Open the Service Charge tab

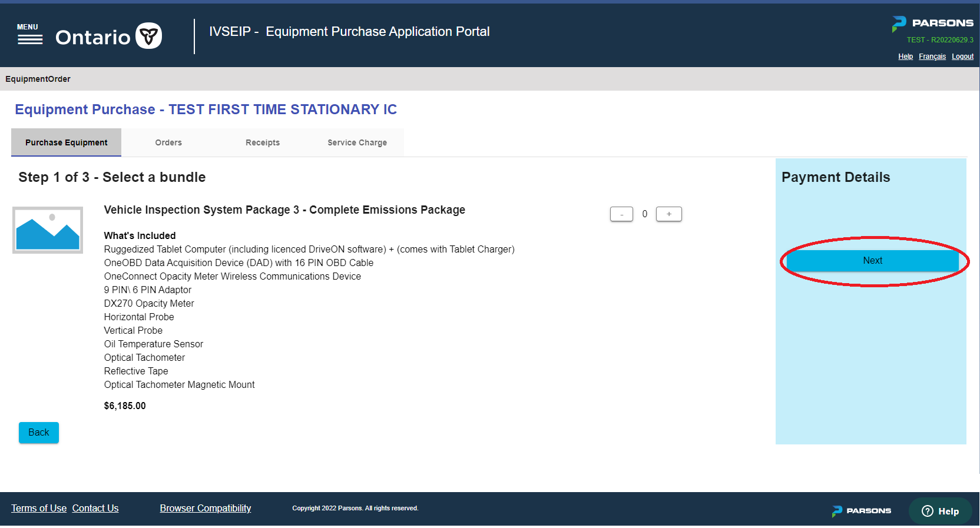tap(357, 142)
